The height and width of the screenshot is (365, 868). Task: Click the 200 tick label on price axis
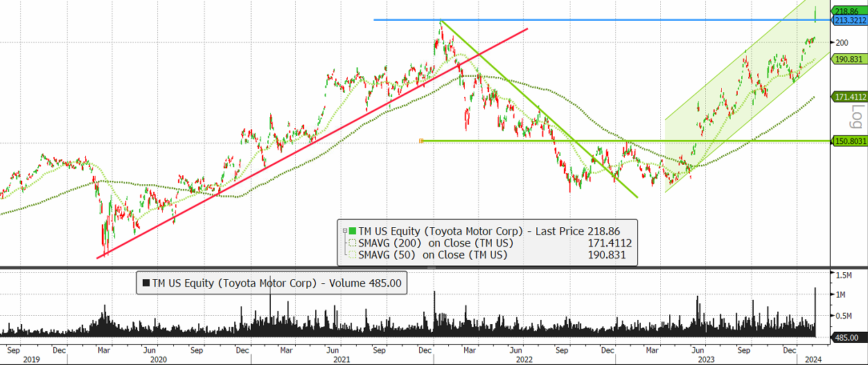842,43
